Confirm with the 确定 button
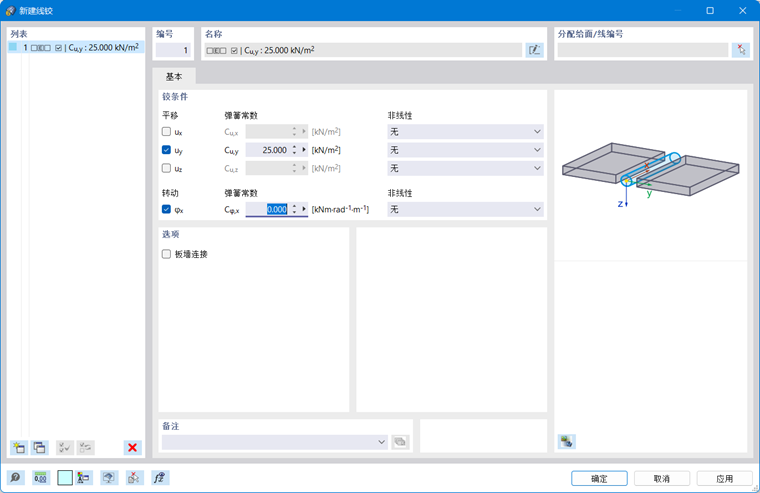 [599, 478]
